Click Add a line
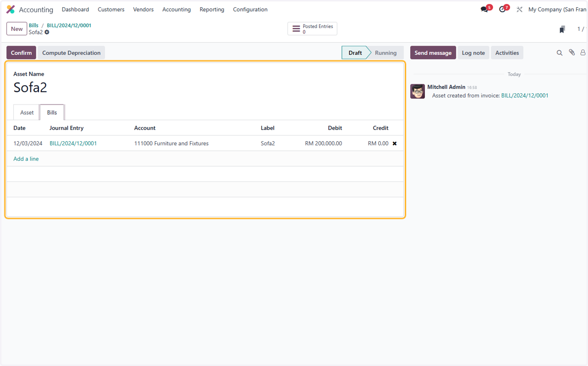Screen dimensions: 588x366 point(26,159)
